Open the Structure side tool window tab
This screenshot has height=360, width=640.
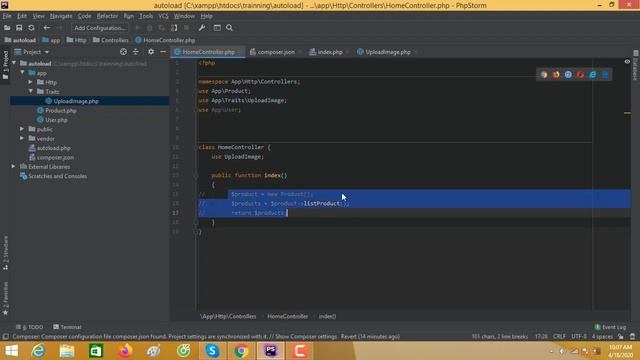tap(5, 252)
